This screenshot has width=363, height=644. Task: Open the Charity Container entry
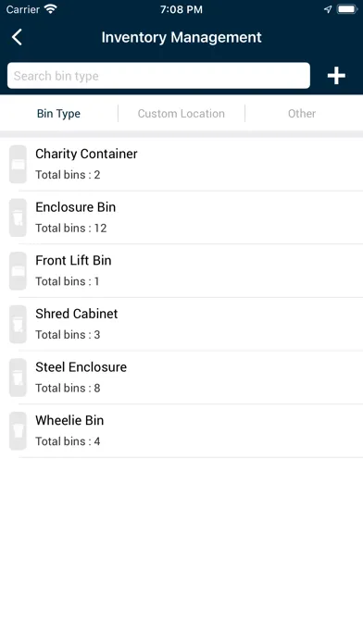[x=181, y=164]
